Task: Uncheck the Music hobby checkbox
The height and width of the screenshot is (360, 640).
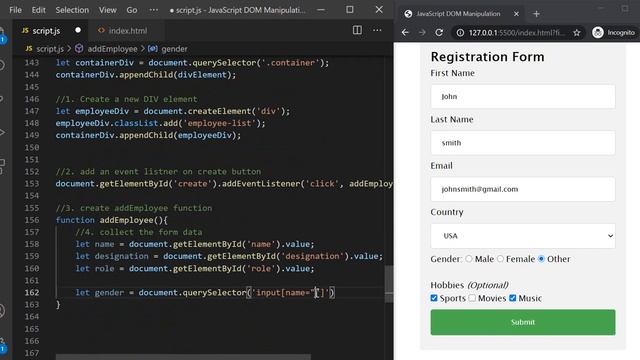Action: pyautogui.click(x=513, y=298)
